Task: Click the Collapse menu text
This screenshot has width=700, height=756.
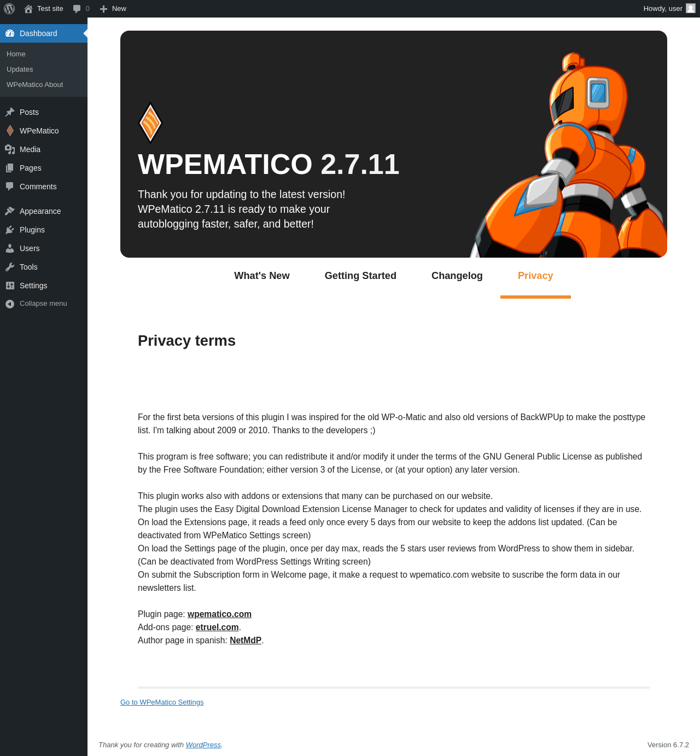Action: click(x=43, y=304)
